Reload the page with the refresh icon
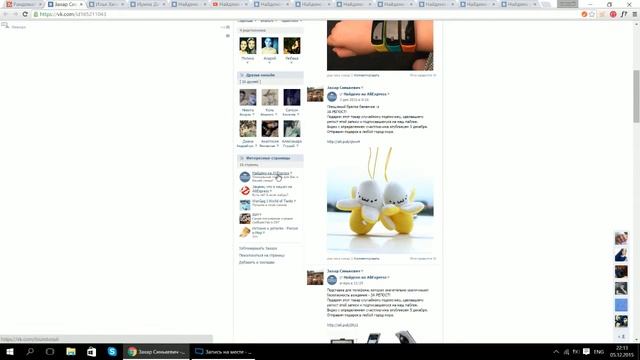 pos(25,14)
